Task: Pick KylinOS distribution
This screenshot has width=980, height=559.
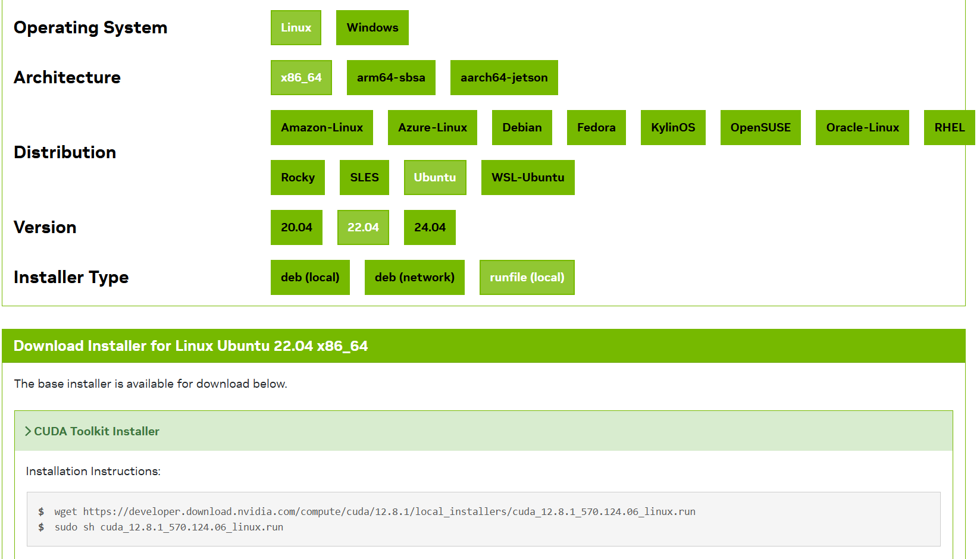Action: pos(673,127)
